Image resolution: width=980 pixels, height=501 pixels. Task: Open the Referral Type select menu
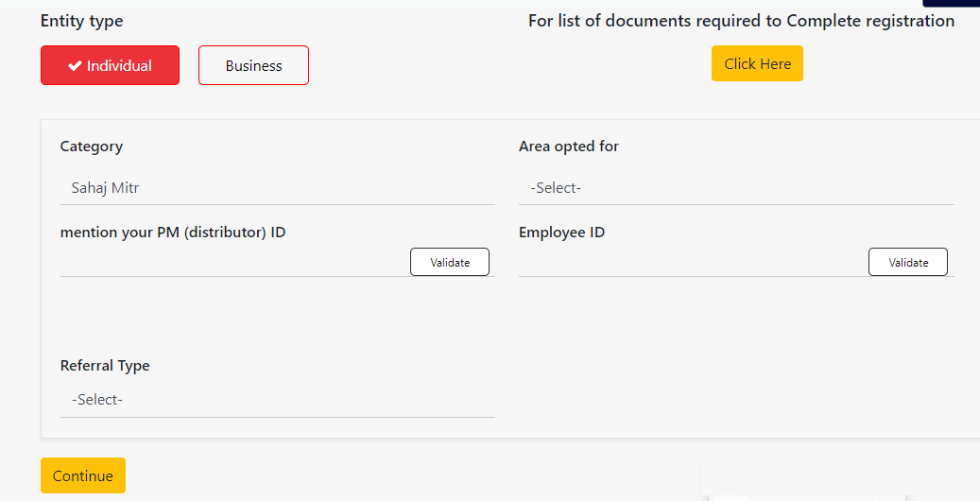pyautogui.click(x=277, y=400)
